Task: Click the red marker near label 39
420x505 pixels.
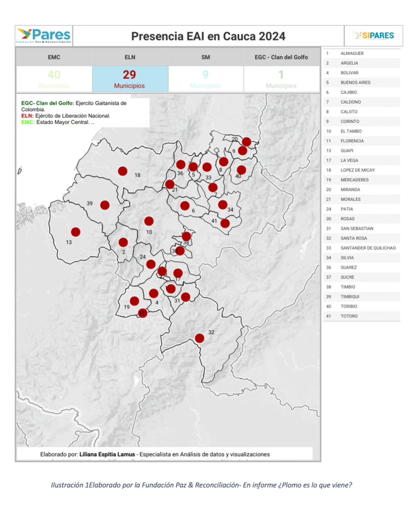Action: tap(105, 205)
